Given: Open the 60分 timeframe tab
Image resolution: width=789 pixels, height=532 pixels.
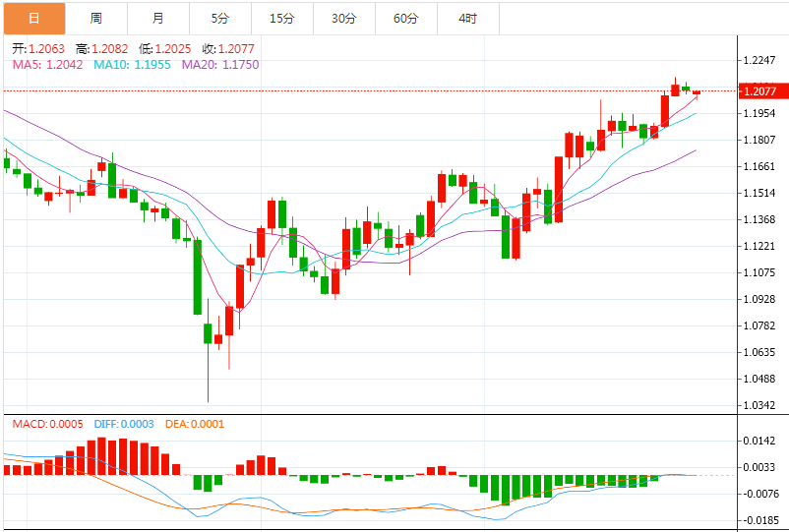Looking at the screenshot, I should coord(405,19).
